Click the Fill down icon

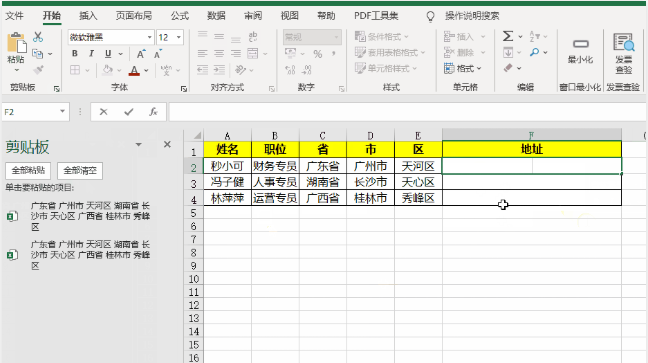(x=508, y=53)
